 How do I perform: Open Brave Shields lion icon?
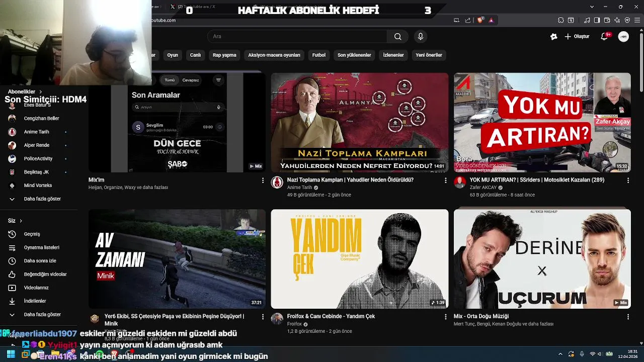pos(480,20)
